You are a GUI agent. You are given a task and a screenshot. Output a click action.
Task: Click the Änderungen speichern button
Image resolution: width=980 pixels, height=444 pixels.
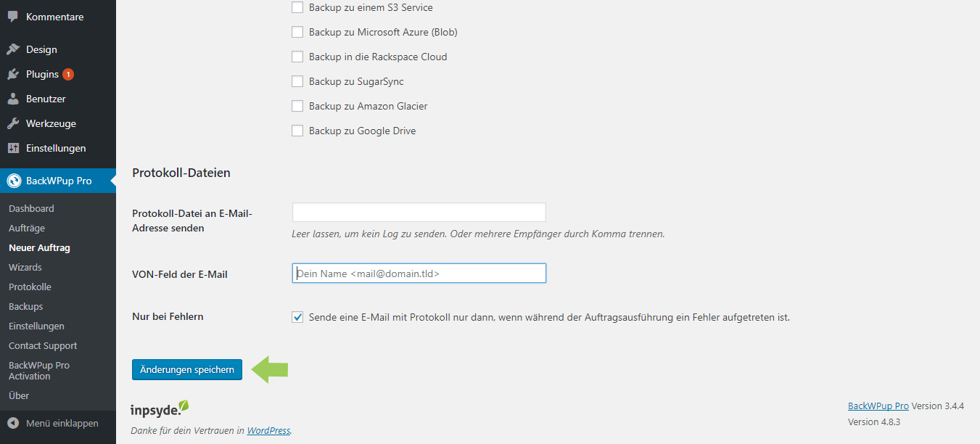pyautogui.click(x=186, y=369)
